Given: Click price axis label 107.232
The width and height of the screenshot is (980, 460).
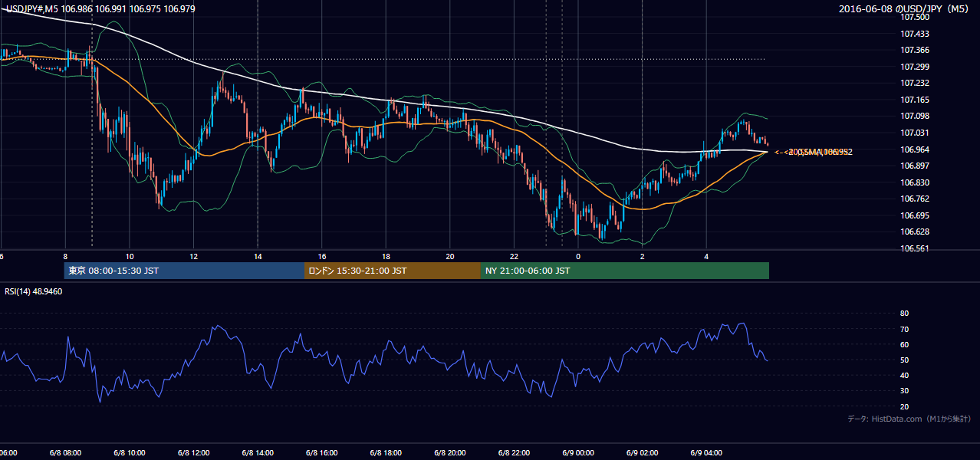Looking at the screenshot, I should coord(916,83).
